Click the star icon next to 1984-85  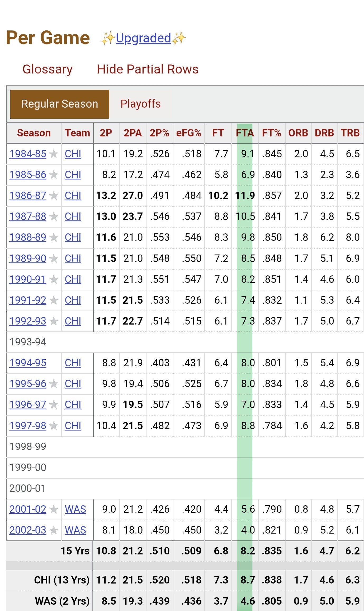click(x=54, y=154)
